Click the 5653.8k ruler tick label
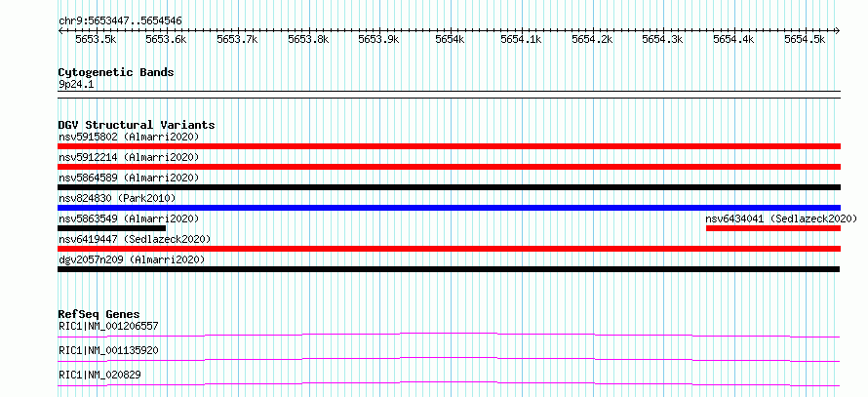Screen dimensions: 868x397 pyautogui.click(x=308, y=39)
